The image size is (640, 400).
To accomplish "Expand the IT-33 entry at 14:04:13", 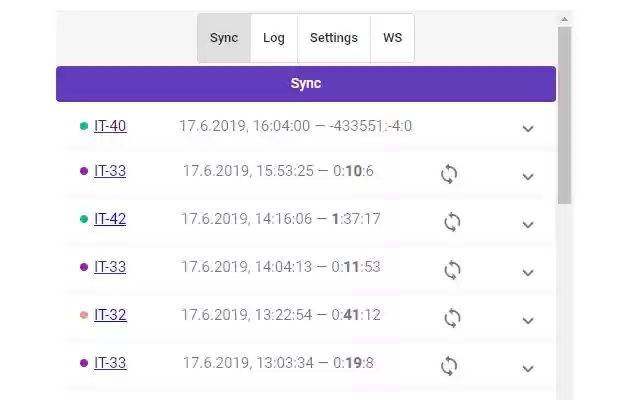I will 528,272.
